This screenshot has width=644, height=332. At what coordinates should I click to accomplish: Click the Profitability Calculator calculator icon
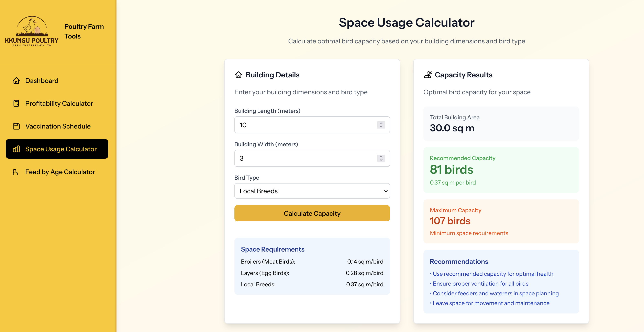pos(16,103)
